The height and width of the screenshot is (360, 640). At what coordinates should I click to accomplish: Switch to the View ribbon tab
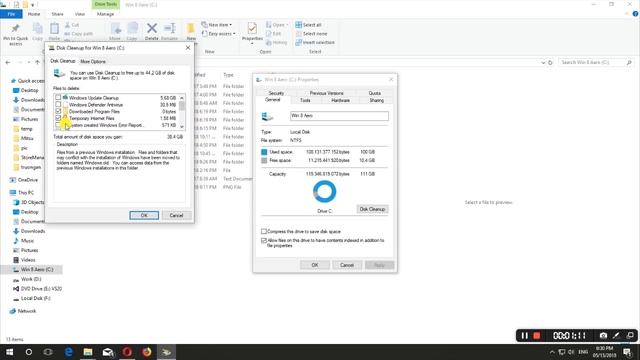(x=80, y=14)
